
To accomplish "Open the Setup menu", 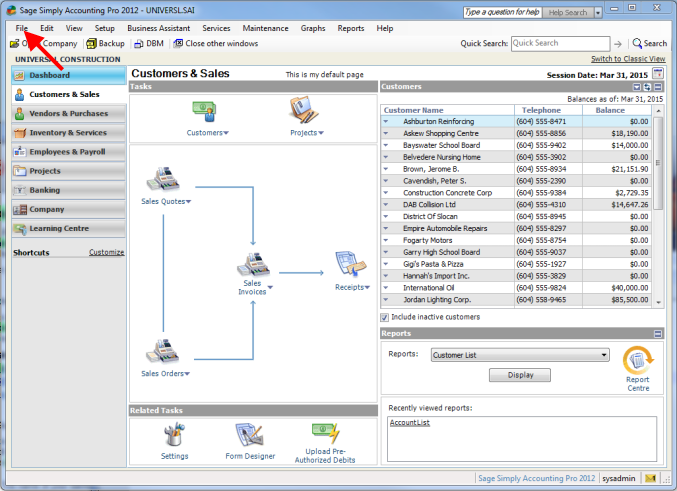I will [104, 29].
